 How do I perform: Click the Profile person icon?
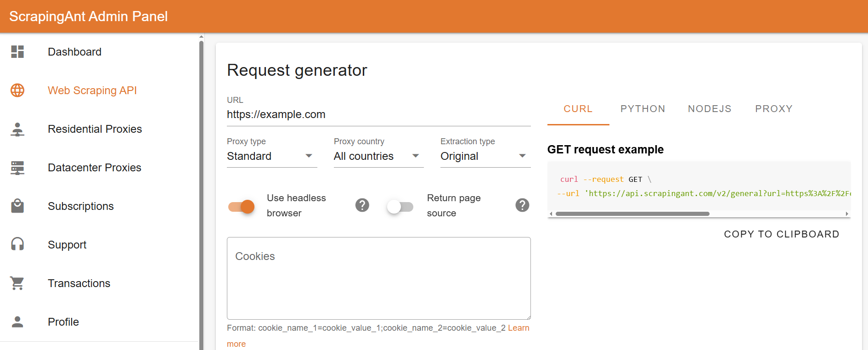click(17, 322)
